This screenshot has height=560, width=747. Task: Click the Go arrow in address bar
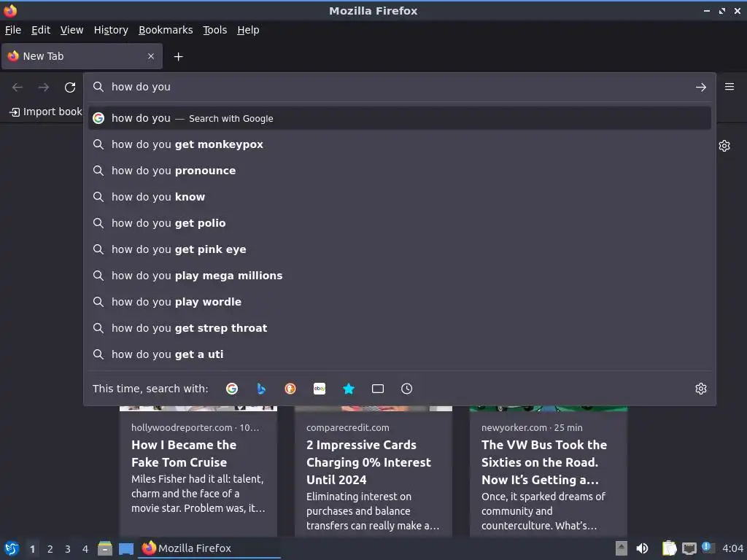[x=701, y=87]
